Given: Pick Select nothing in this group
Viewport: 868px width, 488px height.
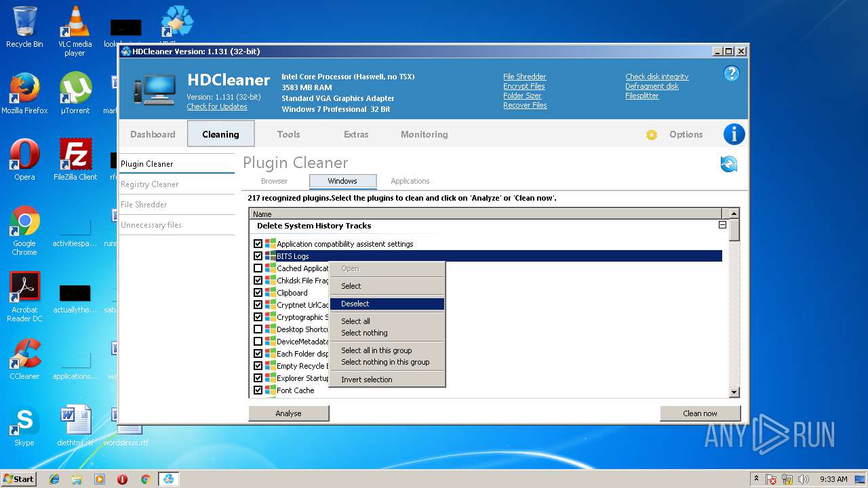Looking at the screenshot, I should [387, 362].
